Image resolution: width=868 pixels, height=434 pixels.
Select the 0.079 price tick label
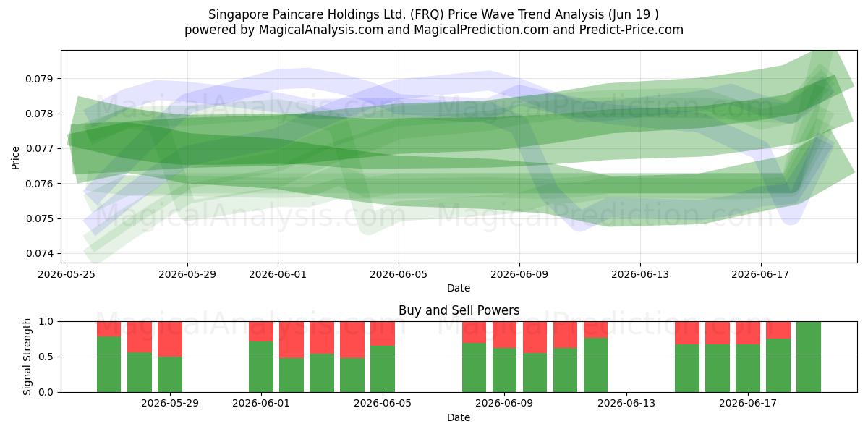pyautogui.click(x=41, y=79)
